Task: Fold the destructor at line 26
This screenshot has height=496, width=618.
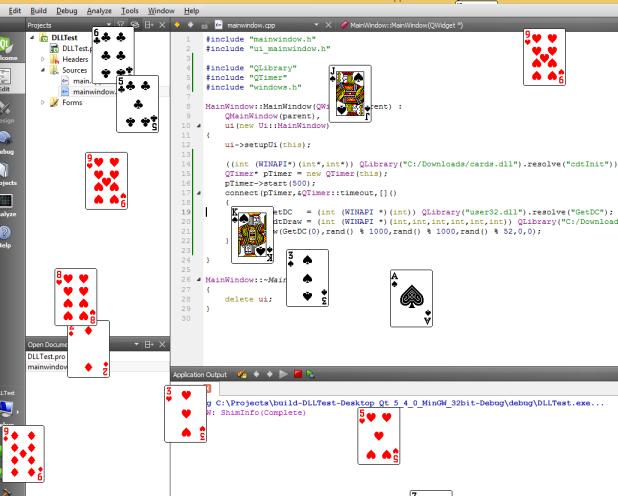Action: click(199, 280)
